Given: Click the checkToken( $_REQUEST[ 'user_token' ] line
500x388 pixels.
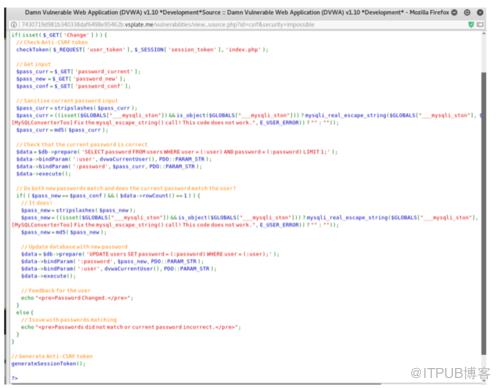Looking at the screenshot, I should pyautogui.click(x=142, y=50).
